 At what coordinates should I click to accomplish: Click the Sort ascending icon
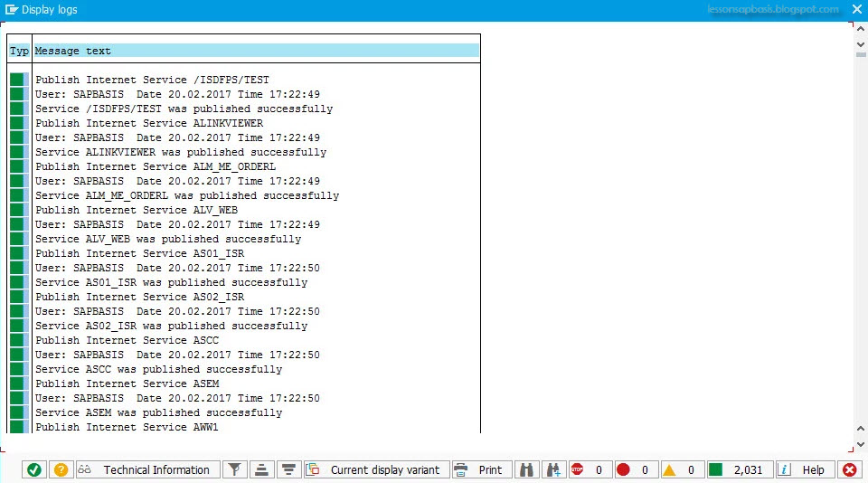262,469
